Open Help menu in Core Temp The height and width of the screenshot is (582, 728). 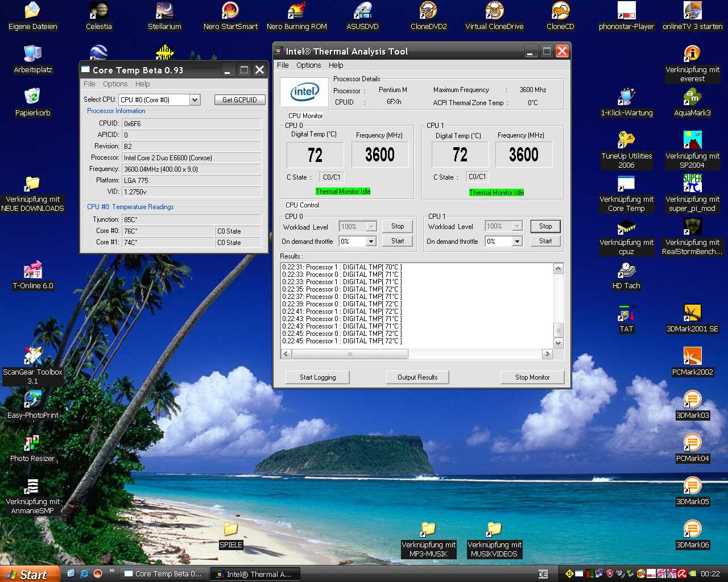pos(142,84)
